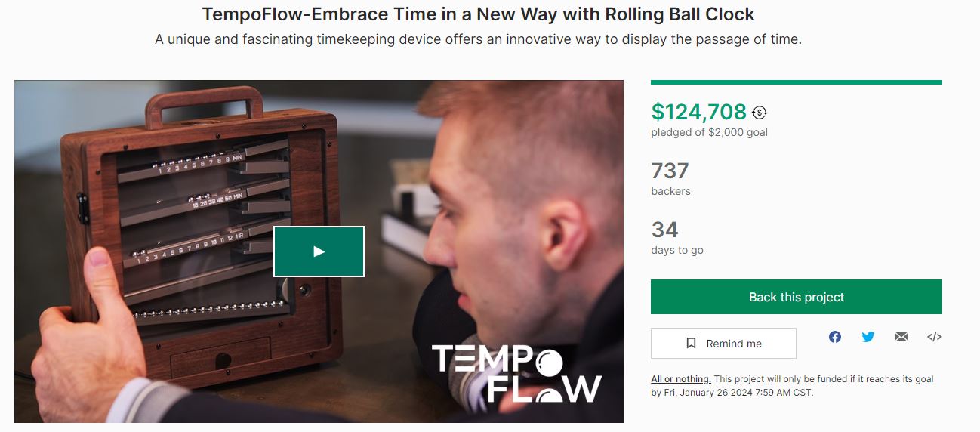Click the bookmark icon in Remind me
This screenshot has height=432, width=980.
click(691, 343)
